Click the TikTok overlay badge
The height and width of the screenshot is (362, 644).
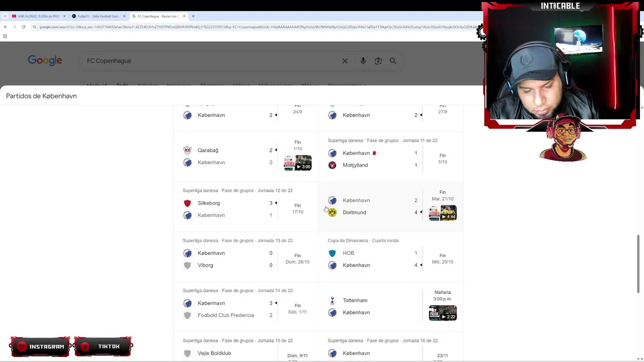click(x=103, y=346)
